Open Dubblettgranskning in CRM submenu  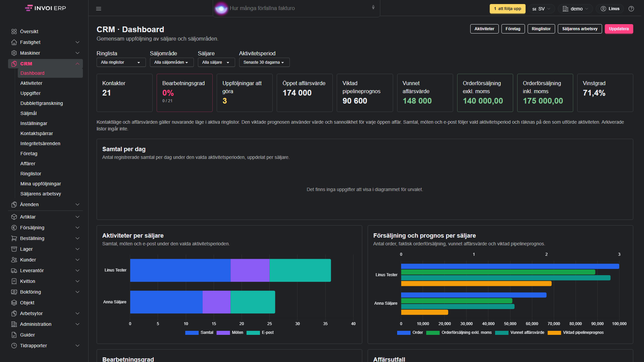tap(42, 103)
